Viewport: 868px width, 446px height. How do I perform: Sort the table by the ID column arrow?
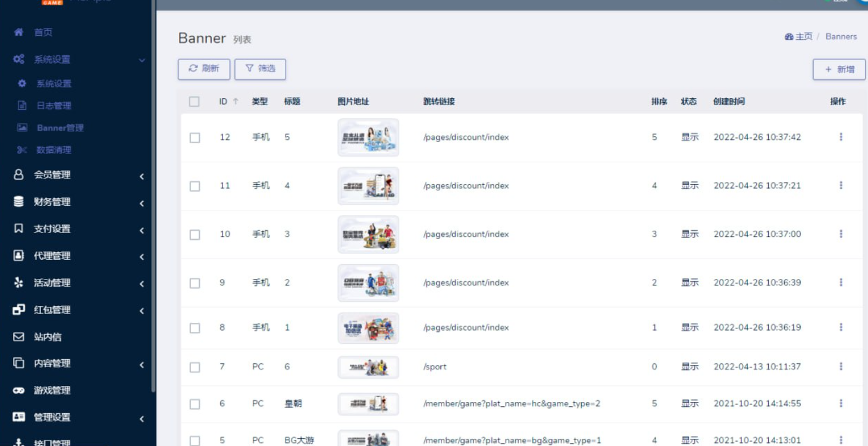pyautogui.click(x=236, y=102)
